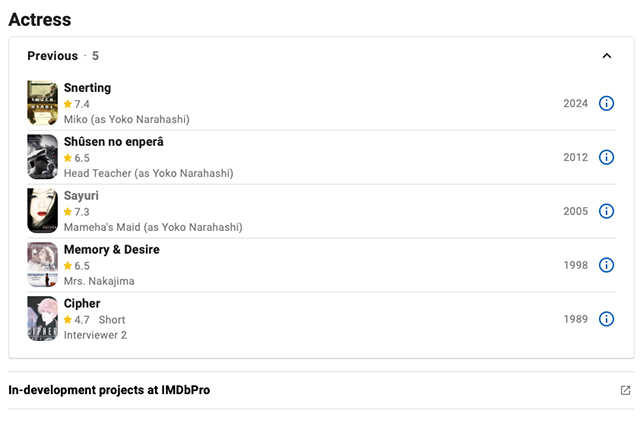This screenshot has height=426, width=640.
Task: Open info icon for Memory & Desire
Action: (x=606, y=265)
